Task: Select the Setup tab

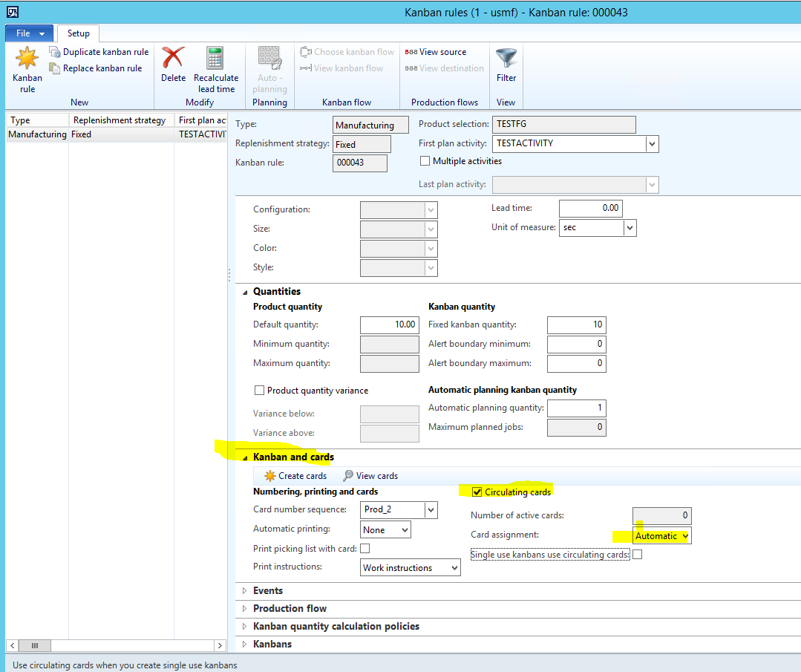Action: click(x=78, y=33)
